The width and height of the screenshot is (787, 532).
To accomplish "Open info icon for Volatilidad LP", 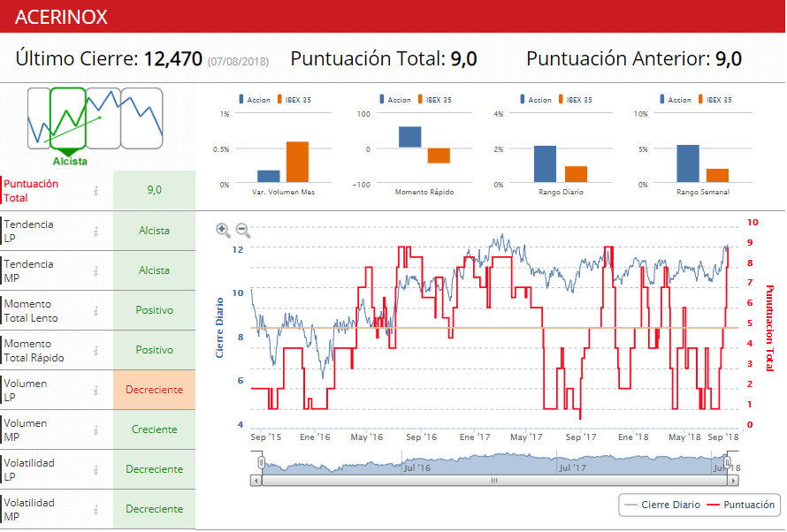I will 96,470.
